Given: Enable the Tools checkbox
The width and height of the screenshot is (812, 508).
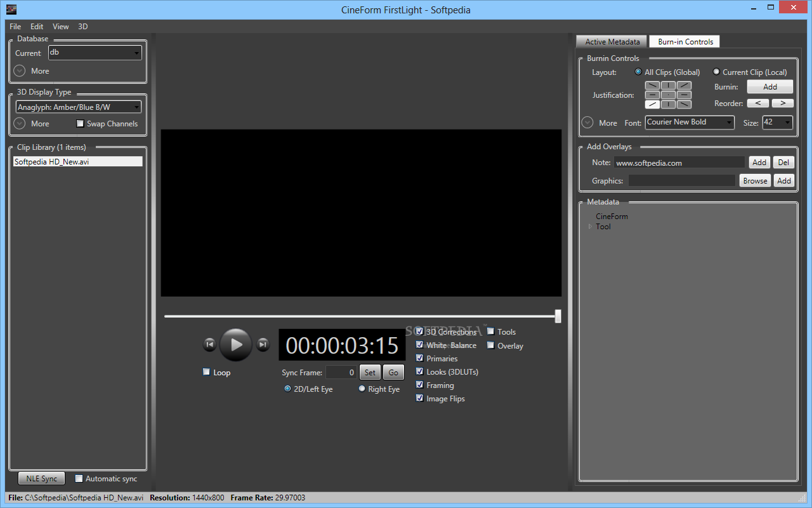Looking at the screenshot, I should [490, 331].
